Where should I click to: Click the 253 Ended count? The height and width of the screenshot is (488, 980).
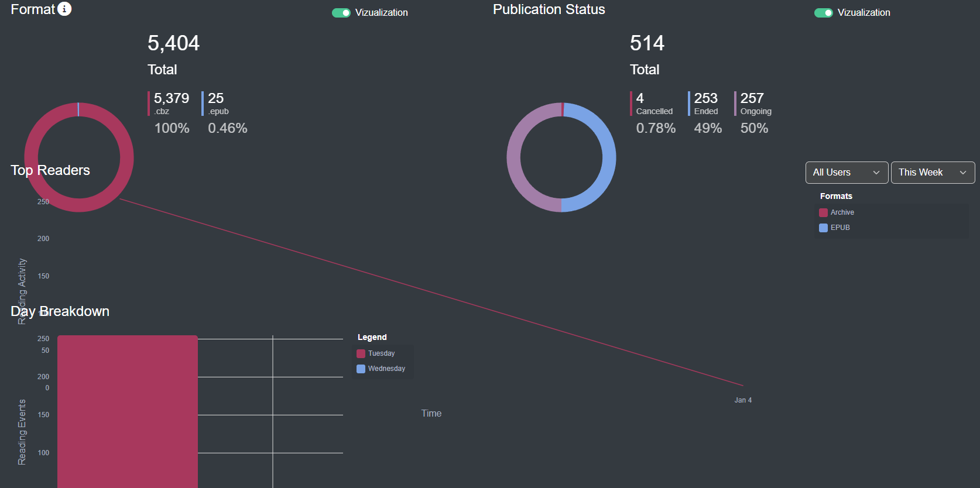point(706,98)
